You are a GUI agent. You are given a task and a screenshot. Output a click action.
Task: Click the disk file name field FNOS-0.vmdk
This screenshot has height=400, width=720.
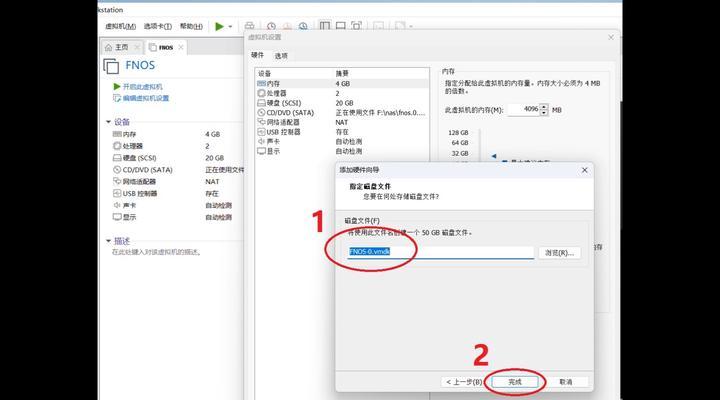point(440,252)
